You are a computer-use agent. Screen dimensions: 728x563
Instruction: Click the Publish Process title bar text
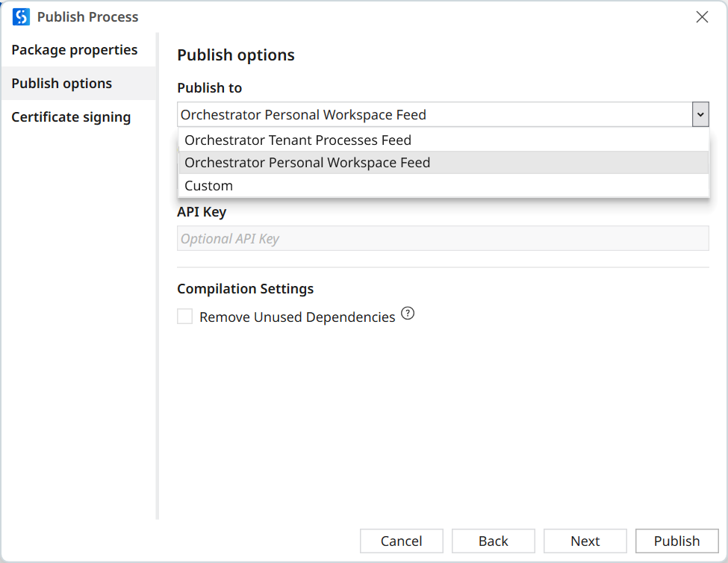coord(88,17)
